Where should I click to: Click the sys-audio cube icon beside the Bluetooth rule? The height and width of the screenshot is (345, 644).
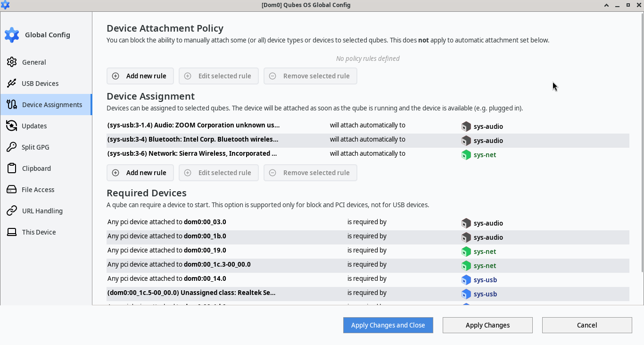click(466, 140)
